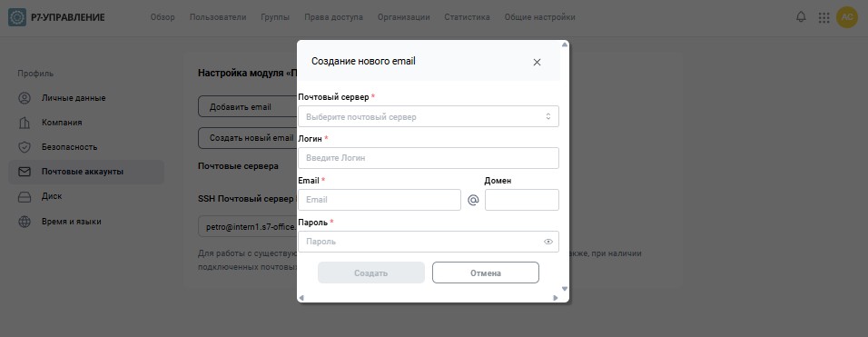Select Компания in the sidebar
This screenshot has height=337, width=868.
click(x=86, y=123)
